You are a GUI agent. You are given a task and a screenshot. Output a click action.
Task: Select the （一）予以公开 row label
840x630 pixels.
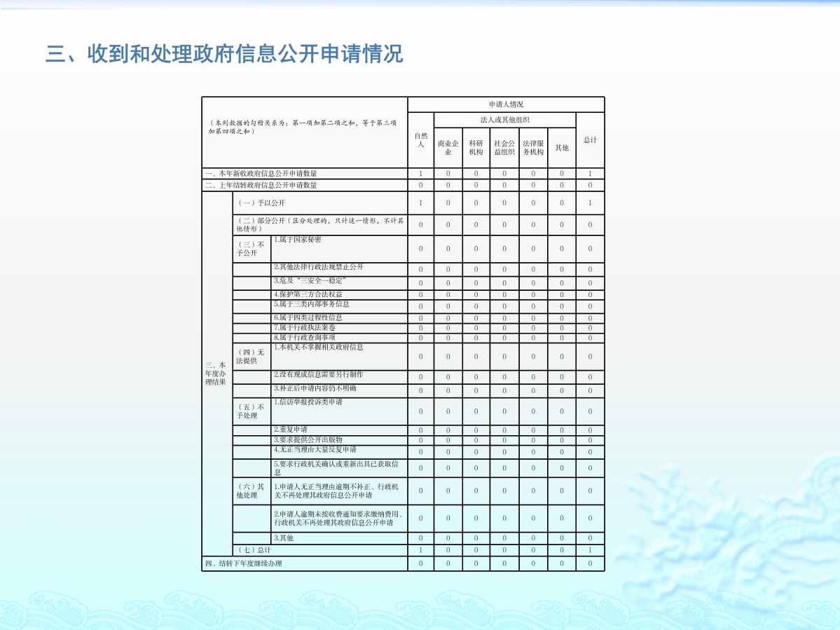coord(320,203)
